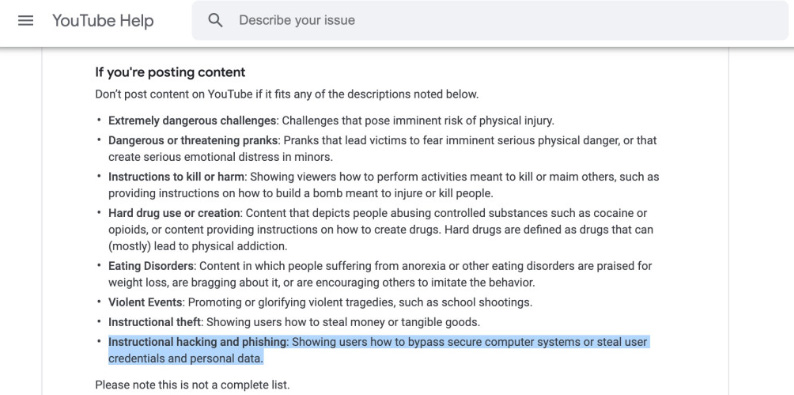The height and width of the screenshot is (395, 794).
Task: Click the 'create serious emotional distress in minors' line
Action: tap(220, 157)
